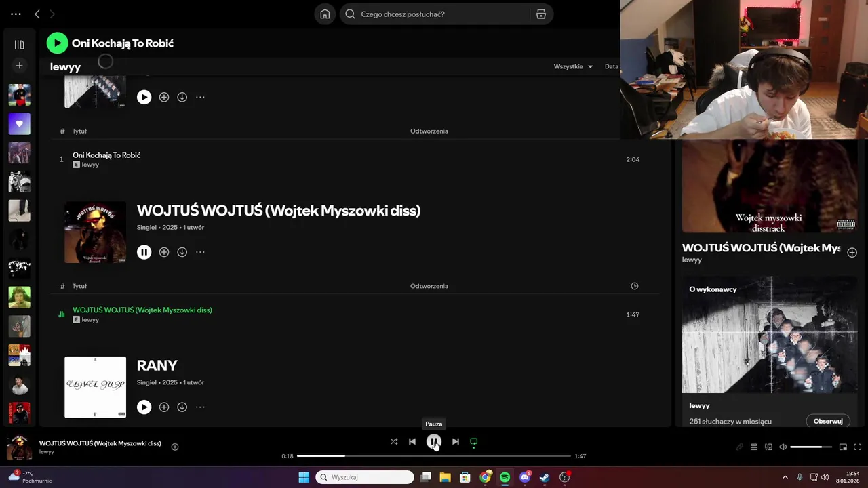Seek within the song progress bar
868x488 pixels.
coord(434,456)
